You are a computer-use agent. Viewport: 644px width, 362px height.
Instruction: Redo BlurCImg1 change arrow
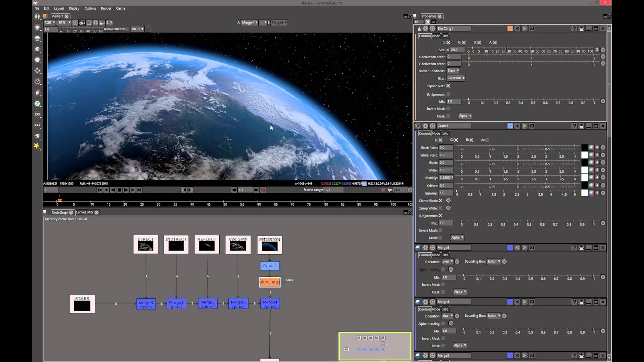(x=524, y=29)
